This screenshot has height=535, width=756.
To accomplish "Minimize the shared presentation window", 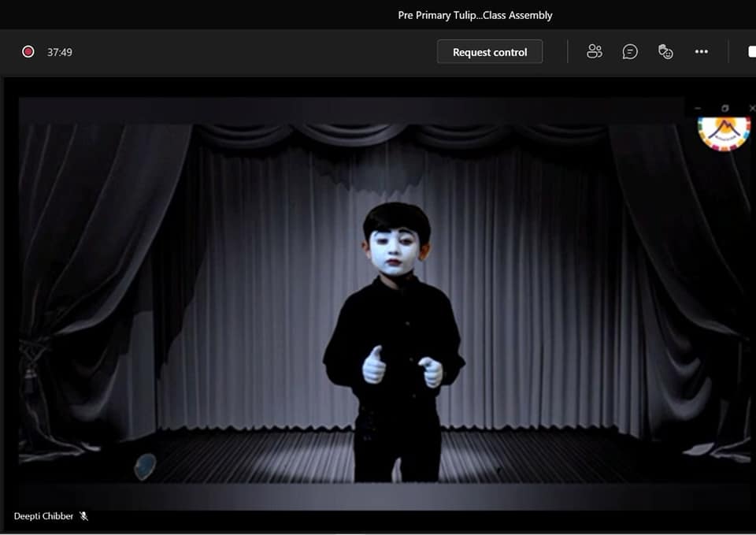I will [x=698, y=109].
